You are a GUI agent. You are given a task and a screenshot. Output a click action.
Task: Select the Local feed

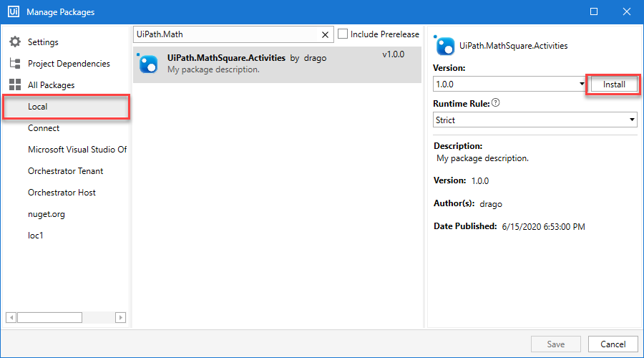click(66, 107)
